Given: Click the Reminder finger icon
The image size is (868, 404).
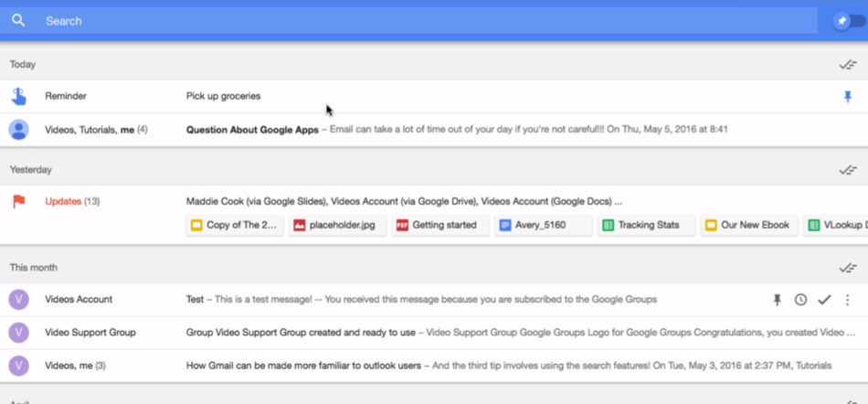Looking at the screenshot, I should [19, 96].
